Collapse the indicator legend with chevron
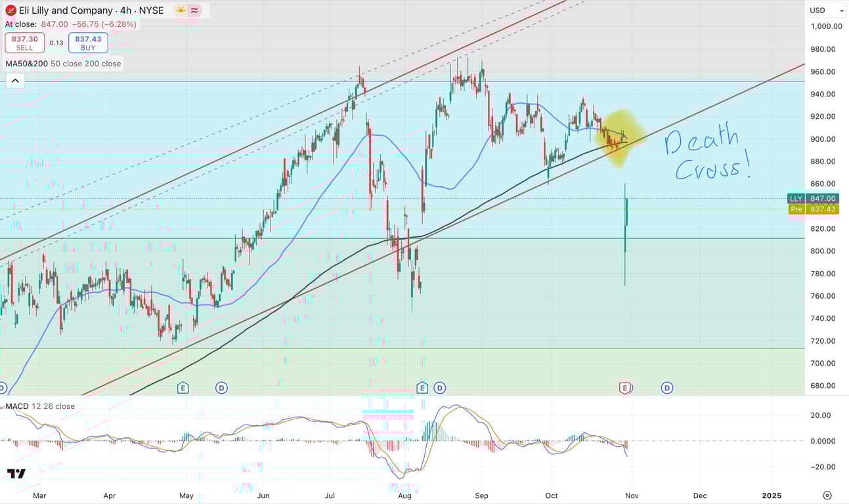Viewport: 849px width, 504px height. pyautogui.click(x=15, y=81)
